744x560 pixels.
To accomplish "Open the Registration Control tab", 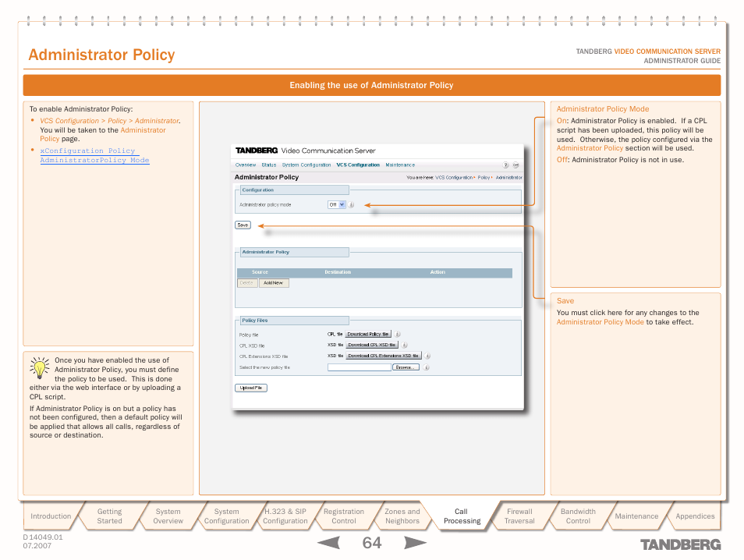I will tap(343, 516).
